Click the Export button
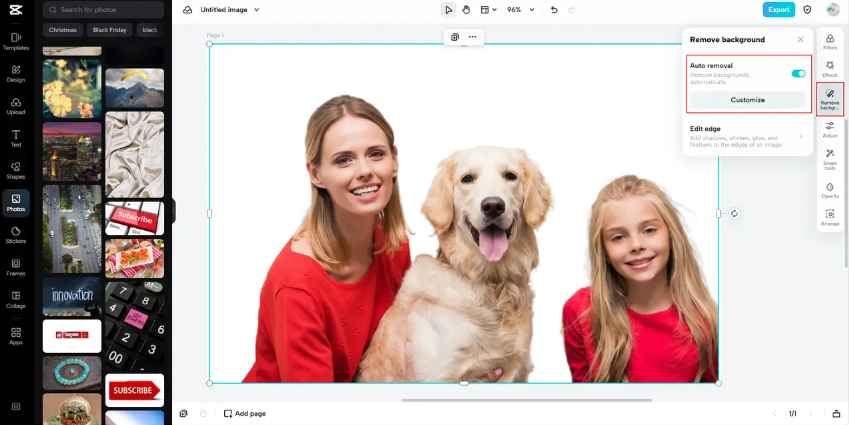Image resolution: width=849 pixels, height=425 pixels. pyautogui.click(x=779, y=10)
